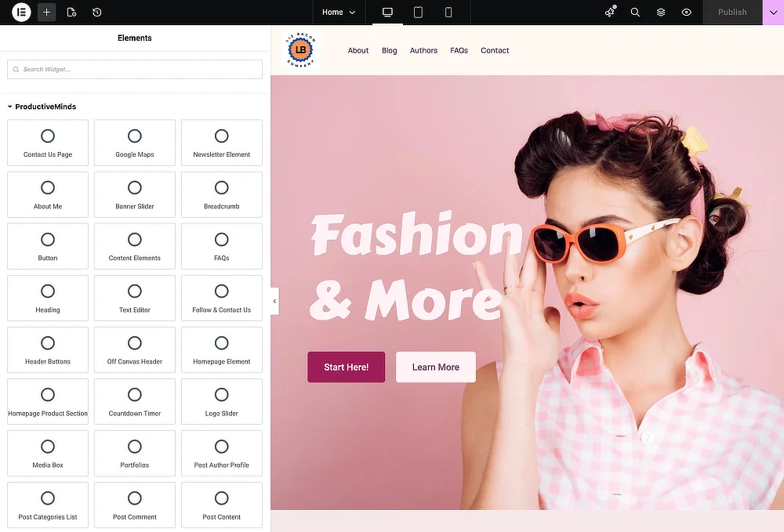Click the Learn More button
784x532 pixels.
[435, 367]
